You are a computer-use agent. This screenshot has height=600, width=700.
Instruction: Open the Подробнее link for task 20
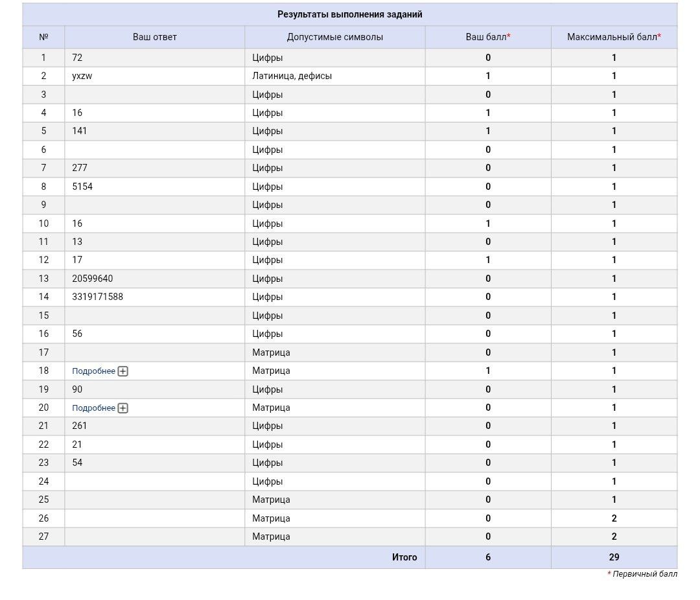point(94,408)
